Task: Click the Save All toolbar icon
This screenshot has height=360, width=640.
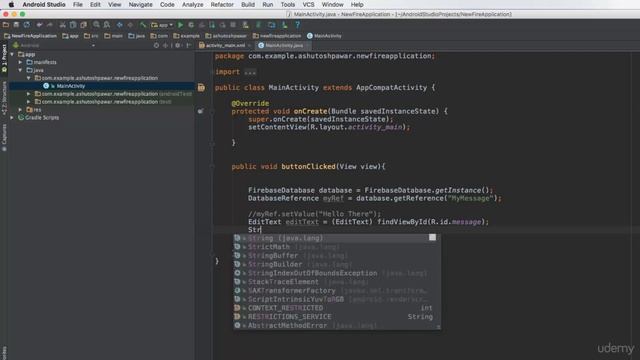Action: [16, 25]
